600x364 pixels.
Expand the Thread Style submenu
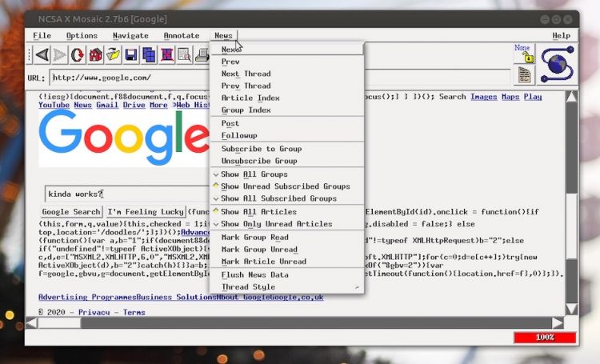click(x=286, y=286)
